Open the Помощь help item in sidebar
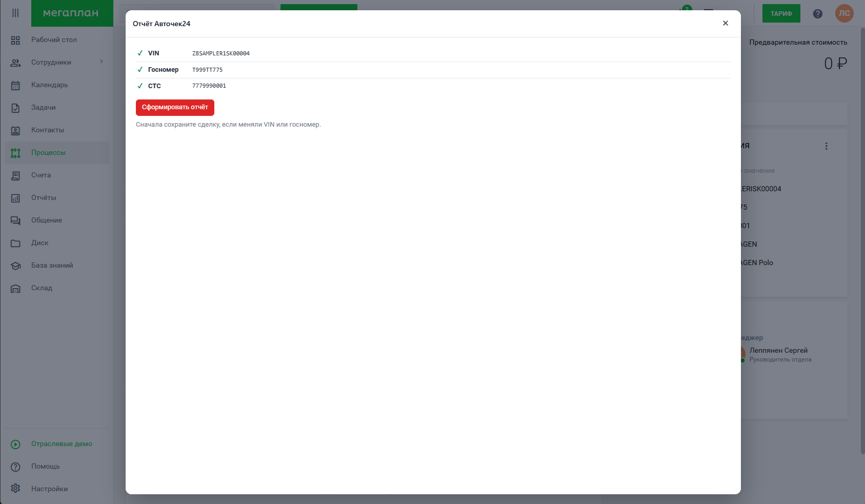The height and width of the screenshot is (504, 865). [x=57, y=467]
